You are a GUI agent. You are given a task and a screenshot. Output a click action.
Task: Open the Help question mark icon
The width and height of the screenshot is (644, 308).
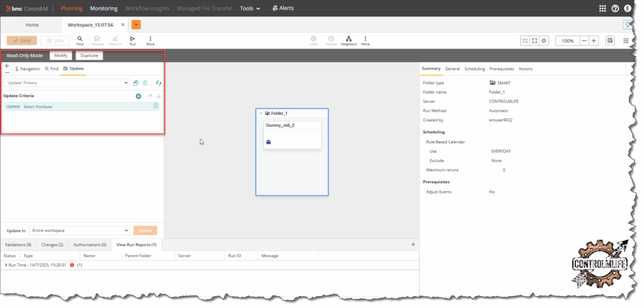(x=615, y=8)
